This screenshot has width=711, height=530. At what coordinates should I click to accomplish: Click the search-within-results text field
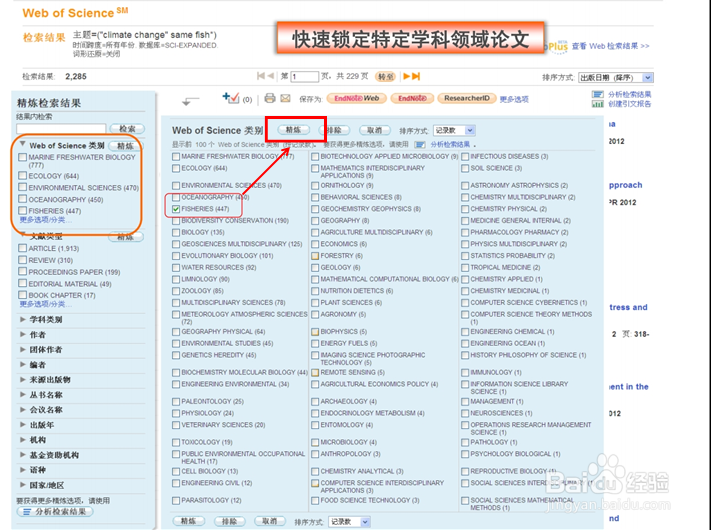(x=61, y=129)
